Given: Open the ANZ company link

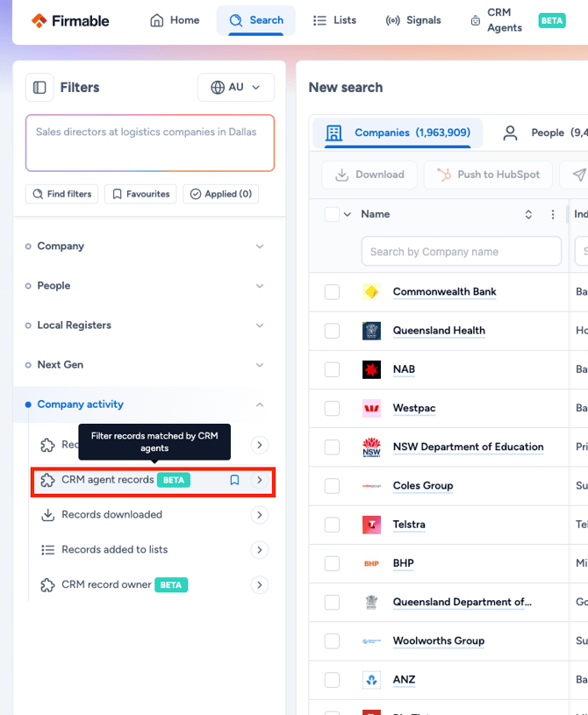Looking at the screenshot, I should [404, 680].
